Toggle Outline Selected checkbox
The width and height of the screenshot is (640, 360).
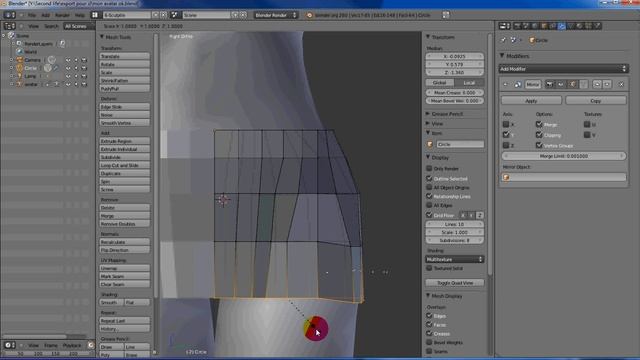(429, 178)
